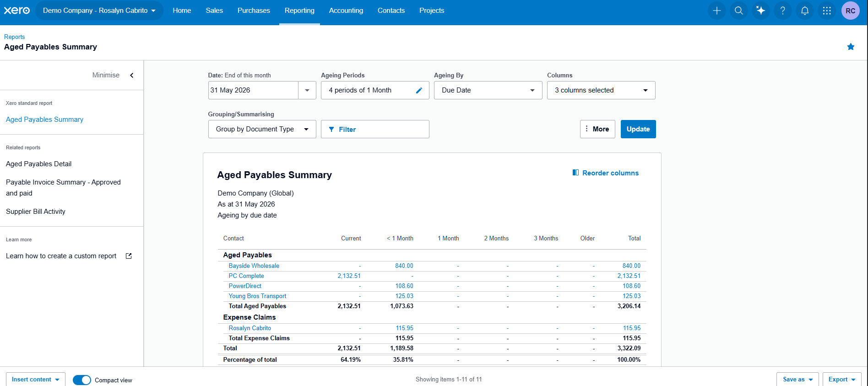The width and height of the screenshot is (868, 386).
Task: Open the 4 periods of 1 Month selector
Action: [x=375, y=90]
